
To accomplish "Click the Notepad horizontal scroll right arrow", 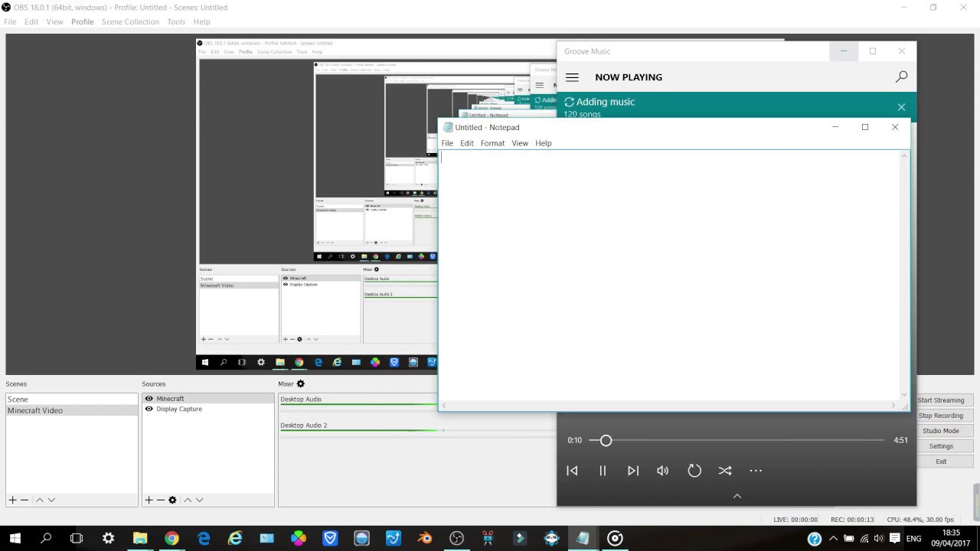I will [x=893, y=406].
